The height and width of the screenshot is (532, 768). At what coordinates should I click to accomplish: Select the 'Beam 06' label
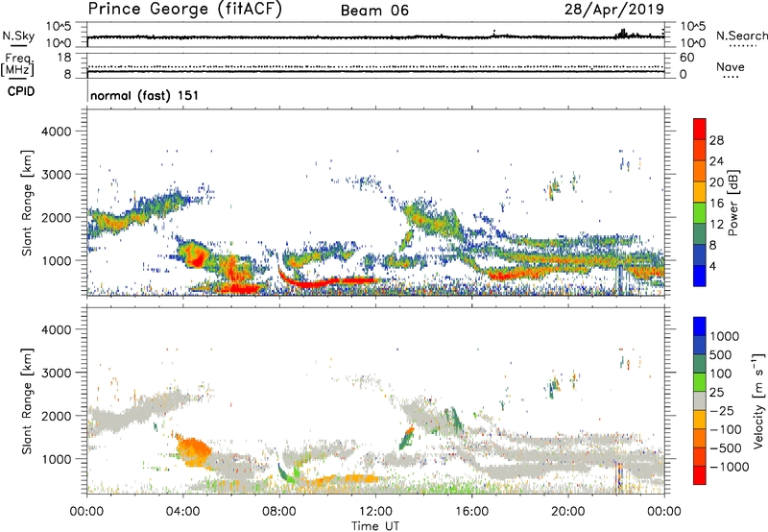(x=374, y=11)
